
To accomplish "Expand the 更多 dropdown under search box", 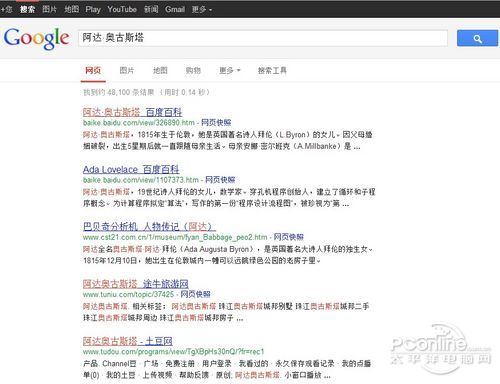I will pyautogui.click(x=229, y=70).
